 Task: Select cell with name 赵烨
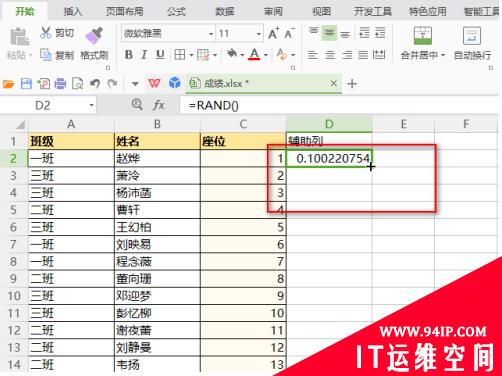[157, 158]
